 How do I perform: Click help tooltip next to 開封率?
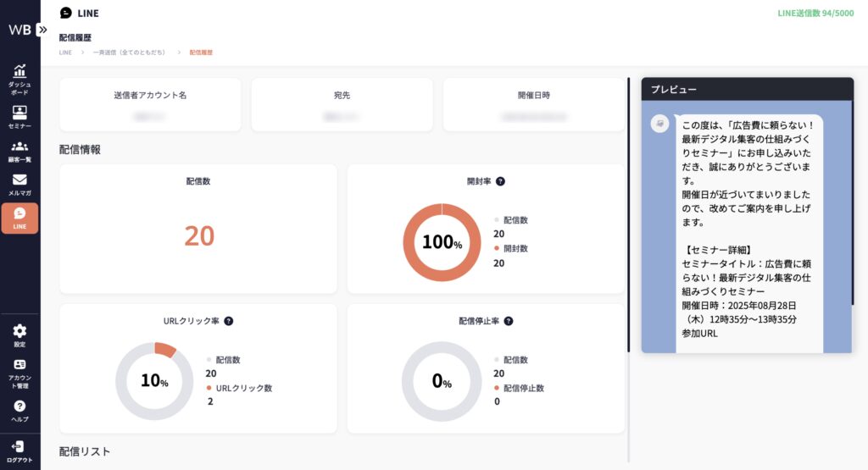tap(500, 181)
